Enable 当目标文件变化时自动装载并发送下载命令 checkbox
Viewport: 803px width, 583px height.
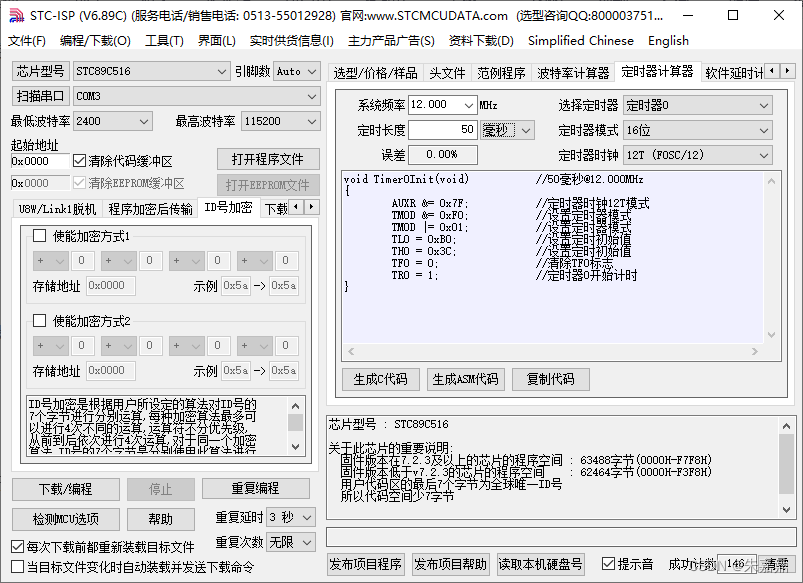pyautogui.click(x=17, y=567)
